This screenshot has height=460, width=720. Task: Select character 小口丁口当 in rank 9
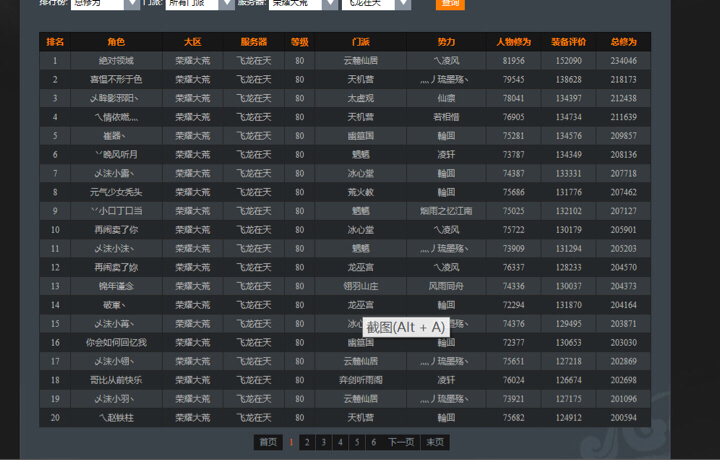pyautogui.click(x=116, y=211)
